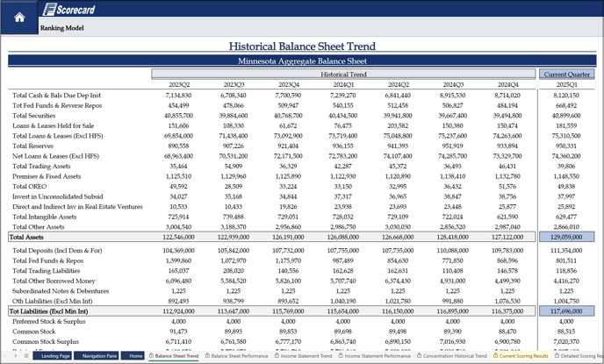Click the Current Quarter header button
This screenshot has height=364, width=604.
pos(566,75)
